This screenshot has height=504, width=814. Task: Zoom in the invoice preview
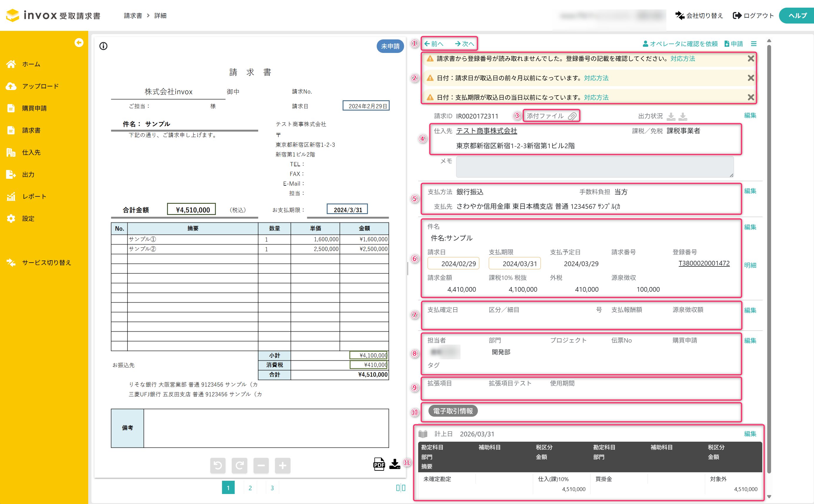(282, 465)
